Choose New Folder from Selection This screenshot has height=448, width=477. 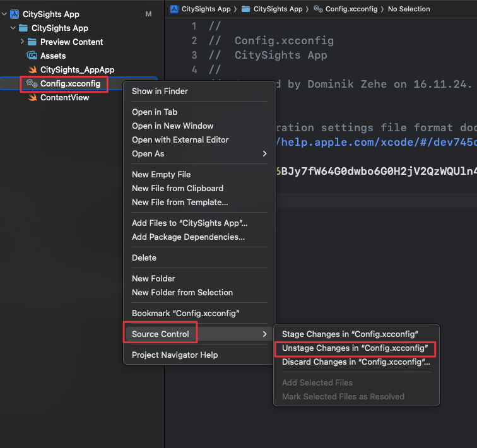tap(199, 293)
